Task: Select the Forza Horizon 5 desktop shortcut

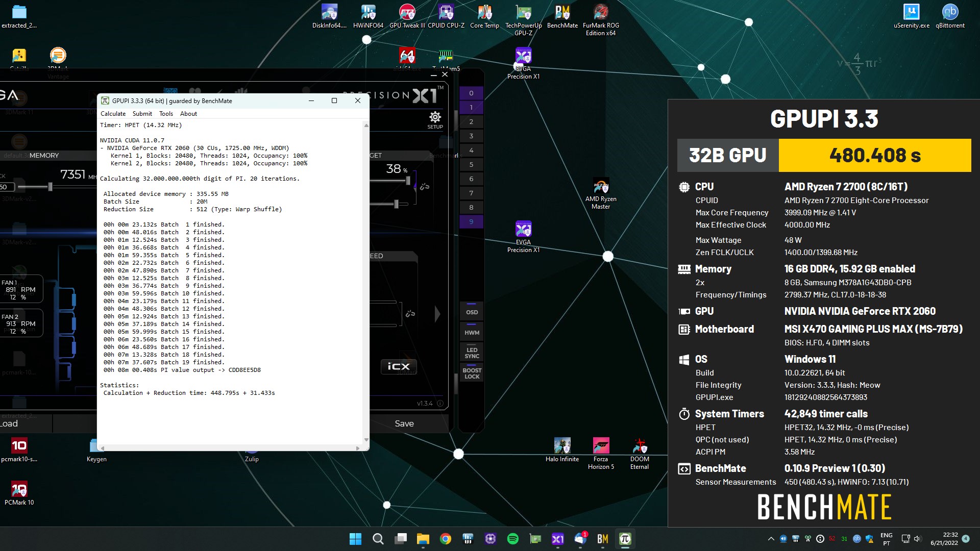Action: click(x=601, y=453)
